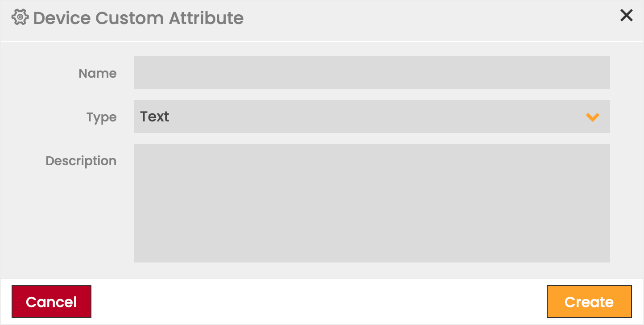Viewport: 644px width, 325px height.
Task: Click the Device Custom Attribute title text
Action: (x=138, y=18)
